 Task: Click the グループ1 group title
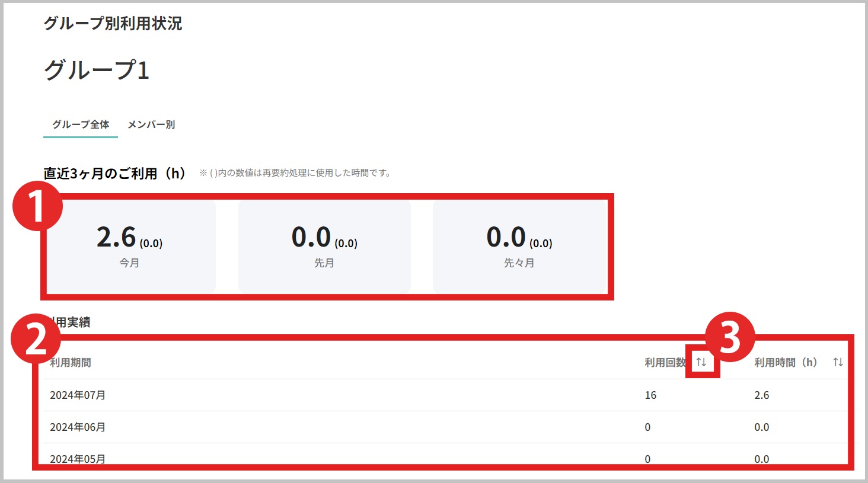(x=97, y=70)
